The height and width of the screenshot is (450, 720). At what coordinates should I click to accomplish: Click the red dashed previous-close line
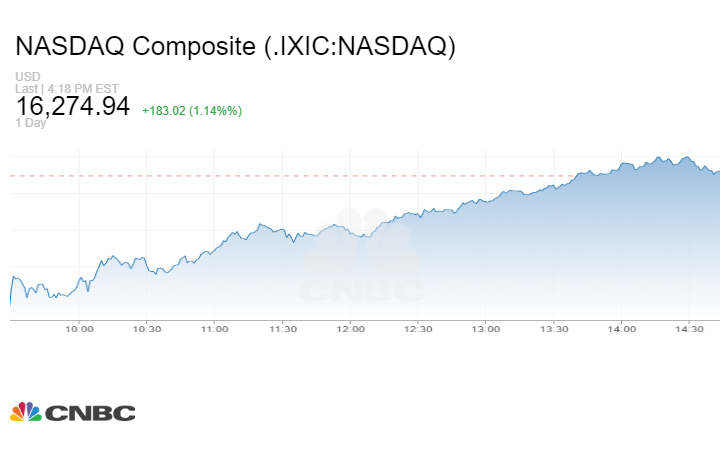click(x=300, y=176)
